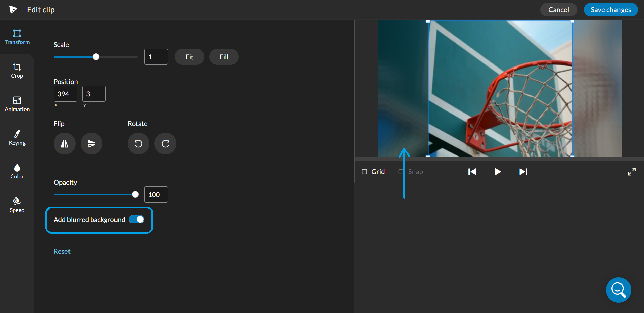Viewport: 644px width, 313px height.
Task: Open the search help chat bubble
Action: pos(618,290)
